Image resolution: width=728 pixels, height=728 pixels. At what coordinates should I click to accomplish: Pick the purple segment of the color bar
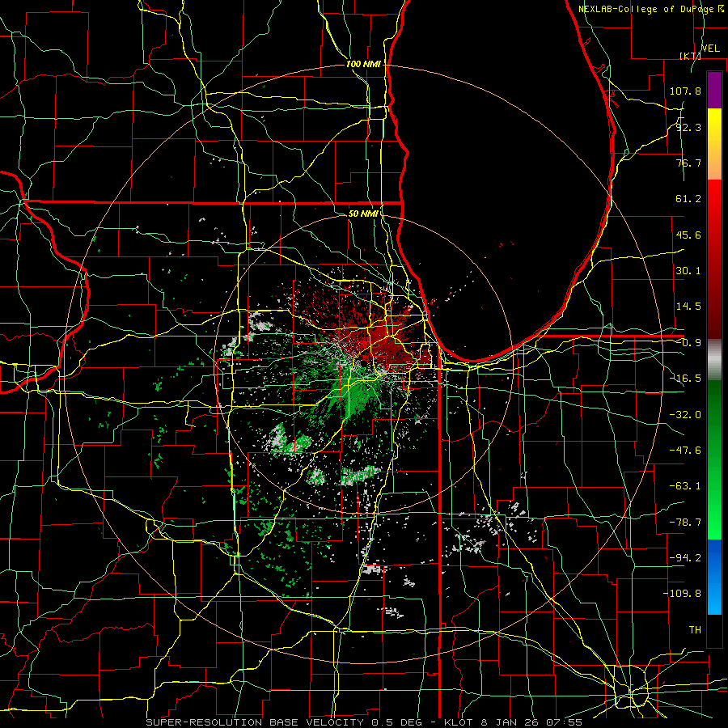pos(714,90)
